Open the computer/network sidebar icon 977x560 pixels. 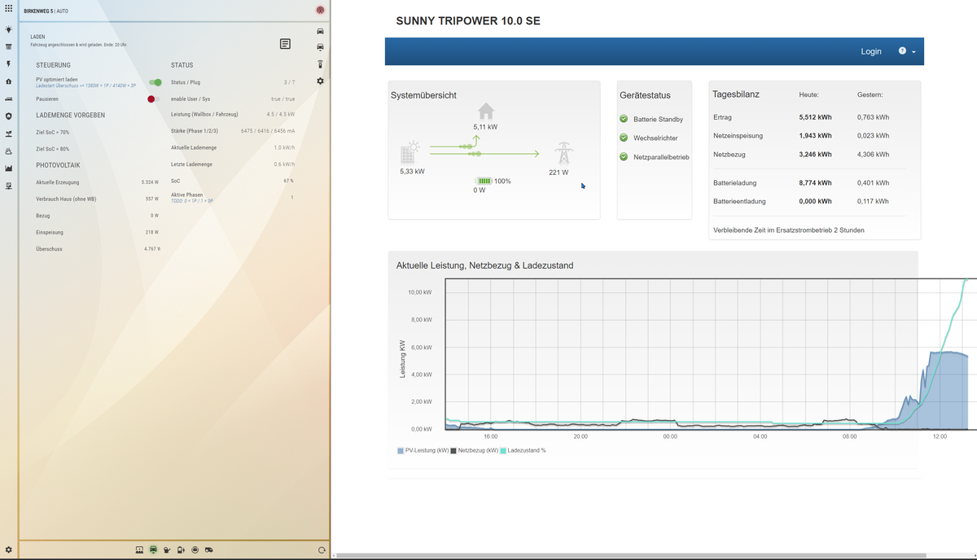click(8, 186)
